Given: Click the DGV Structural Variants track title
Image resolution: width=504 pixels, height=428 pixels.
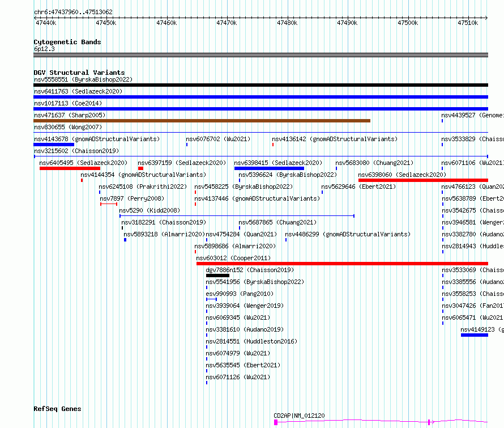Looking at the screenshot, I should [79, 73].
